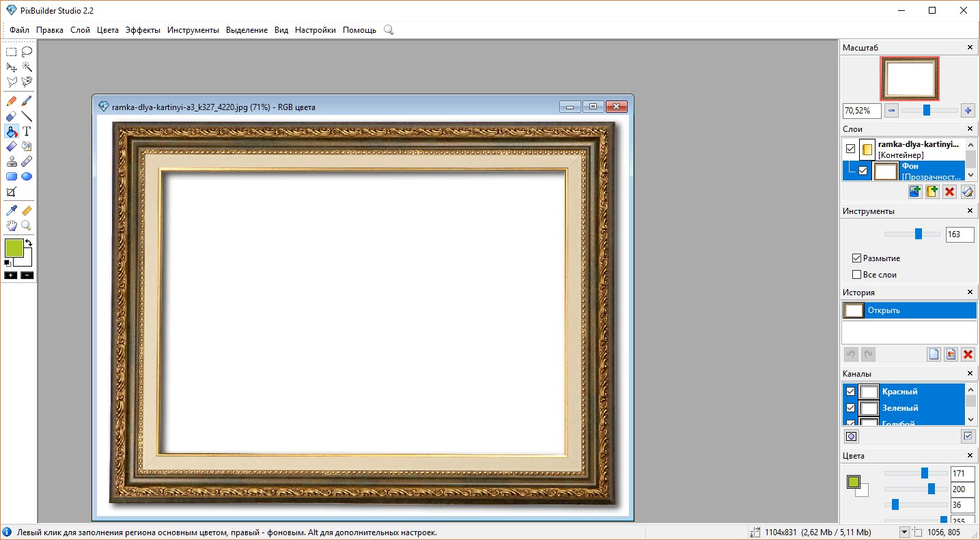
Task: Activate the Eyedropper color picker tool
Action: coord(12,211)
